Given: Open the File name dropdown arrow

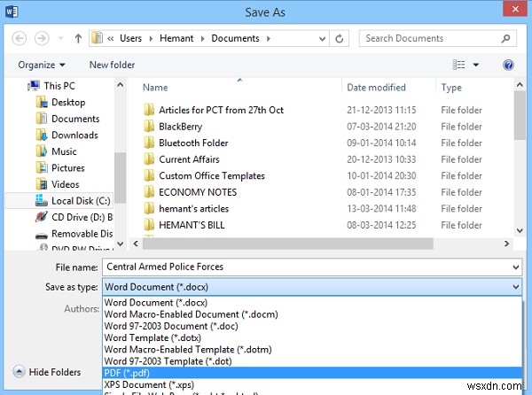Looking at the screenshot, I should pyautogui.click(x=516, y=267).
